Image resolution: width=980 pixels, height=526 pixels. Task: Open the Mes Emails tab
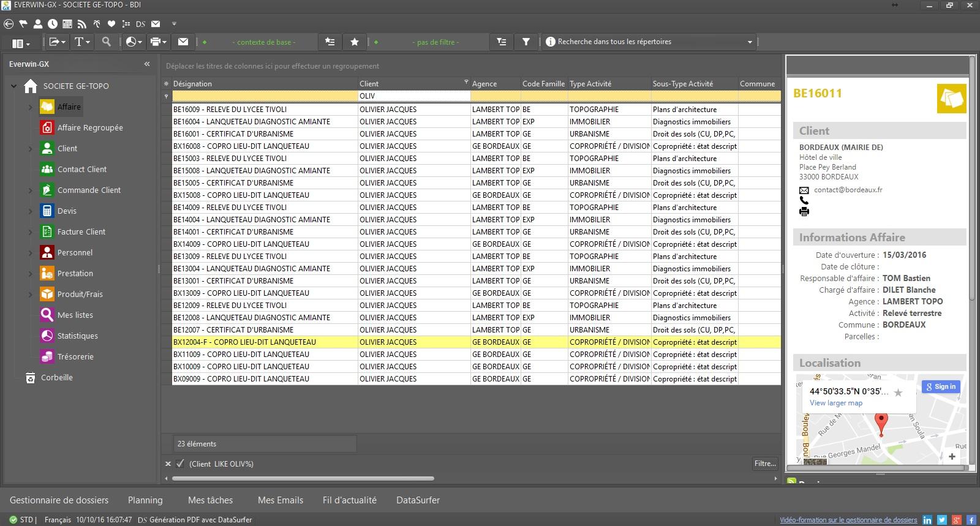(x=281, y=500)
